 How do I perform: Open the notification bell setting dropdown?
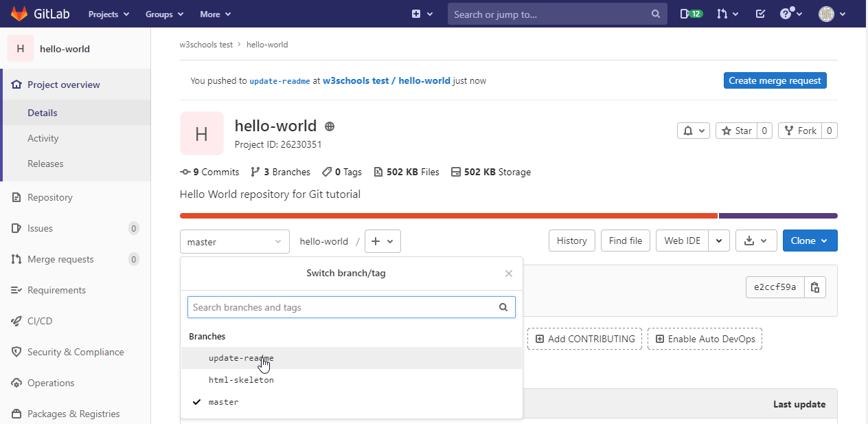click(693, 131)
